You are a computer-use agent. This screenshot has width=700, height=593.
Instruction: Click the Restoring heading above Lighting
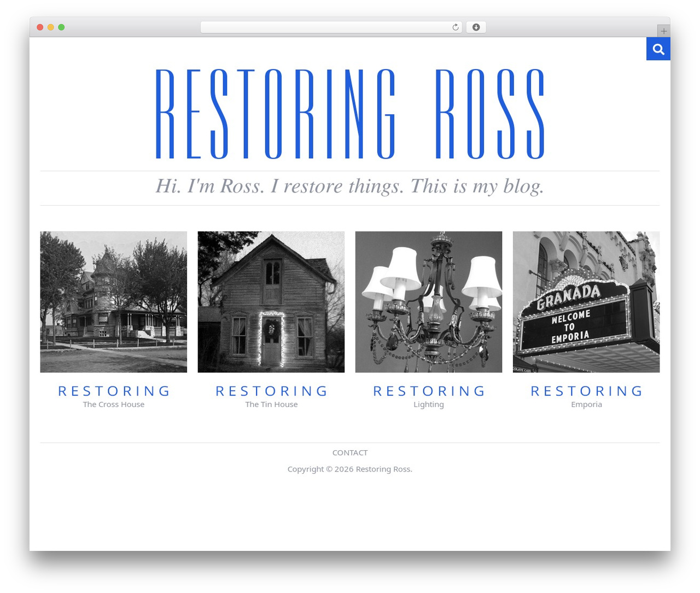pyautogui.click(x=429, y=391)
